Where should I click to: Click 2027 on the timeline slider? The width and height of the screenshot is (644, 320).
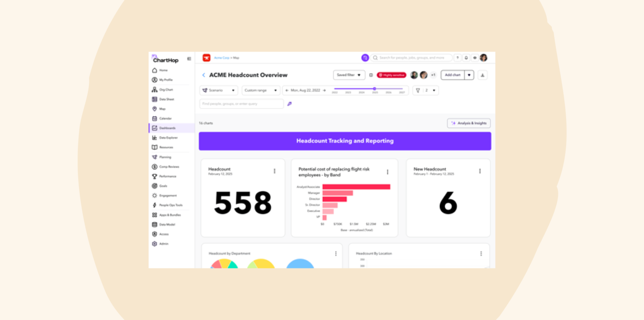pyautogui.click(x=402, y=92)
